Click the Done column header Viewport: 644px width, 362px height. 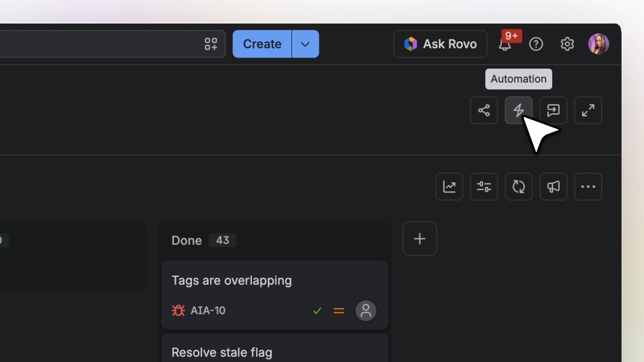tap(186, 240)
